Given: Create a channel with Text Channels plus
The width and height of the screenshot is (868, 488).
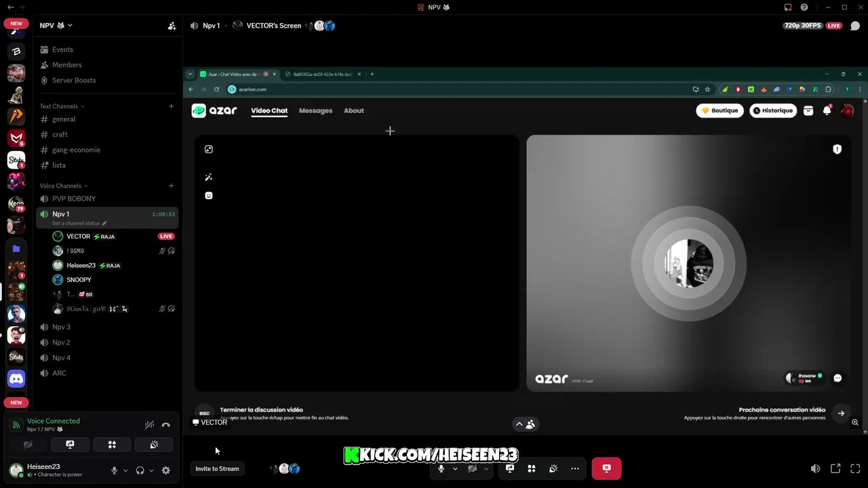Looking at the screenshot, I should [171, 106].
